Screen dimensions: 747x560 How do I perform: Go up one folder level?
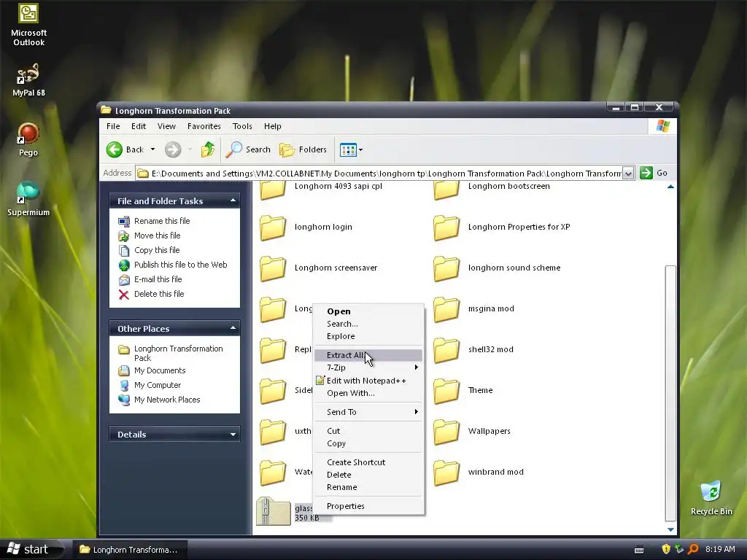(208, 149)
